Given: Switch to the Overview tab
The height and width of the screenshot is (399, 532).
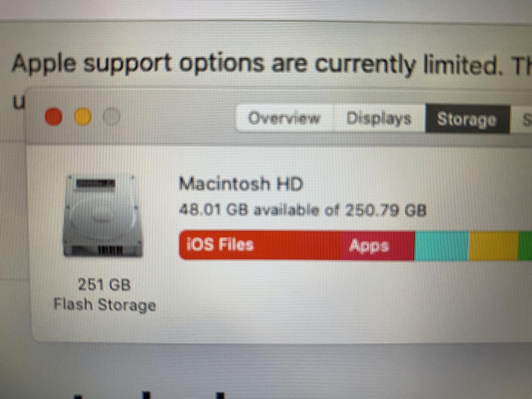Looking at the screenshot, I should (284, 118).
